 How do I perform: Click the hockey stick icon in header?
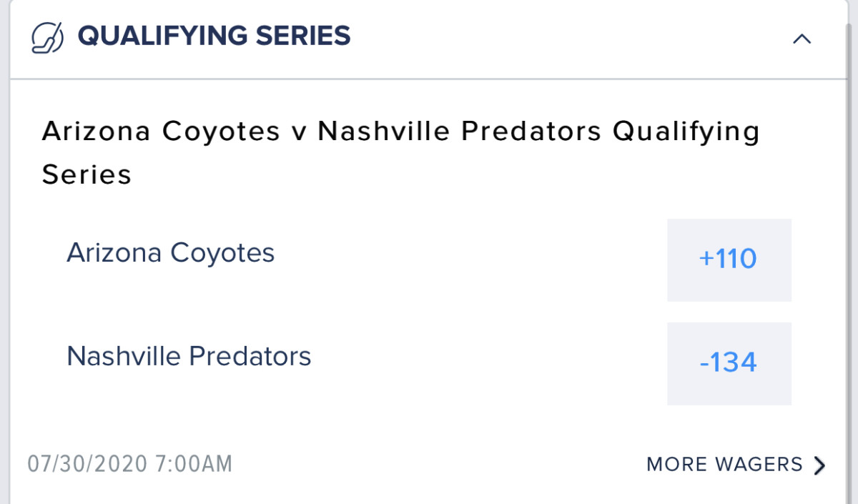coord(48,37)
